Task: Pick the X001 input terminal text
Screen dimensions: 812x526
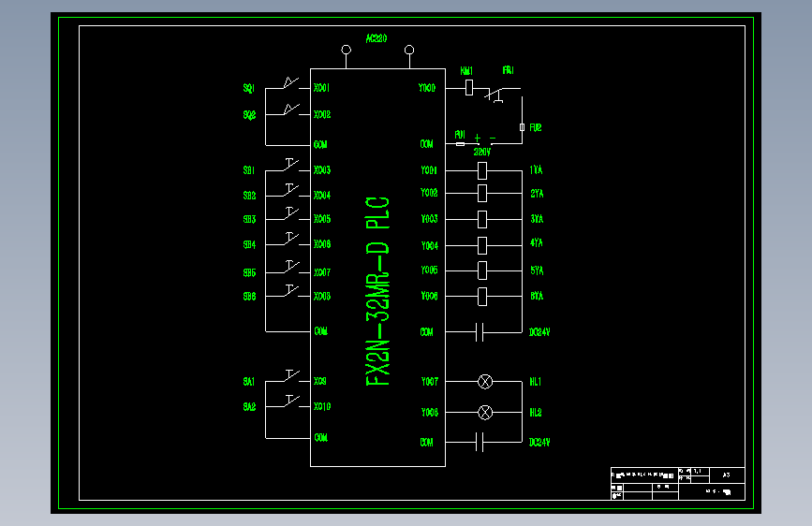Action: pos(321,88)
